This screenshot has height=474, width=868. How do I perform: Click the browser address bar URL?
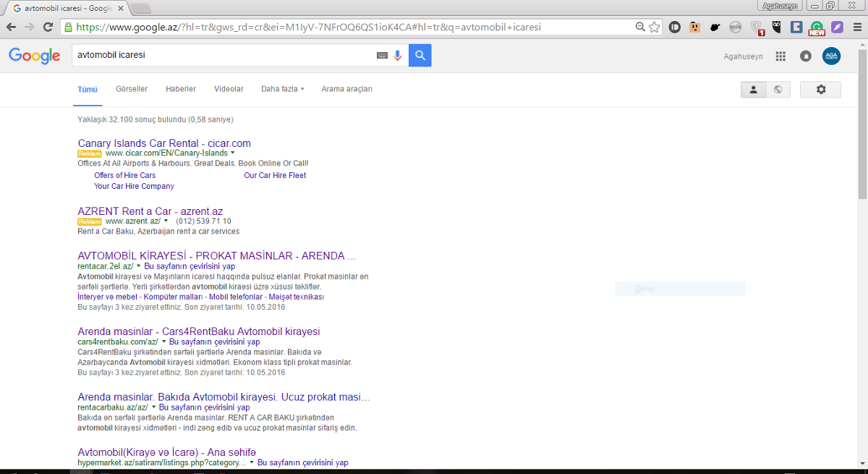coord(308,27)
